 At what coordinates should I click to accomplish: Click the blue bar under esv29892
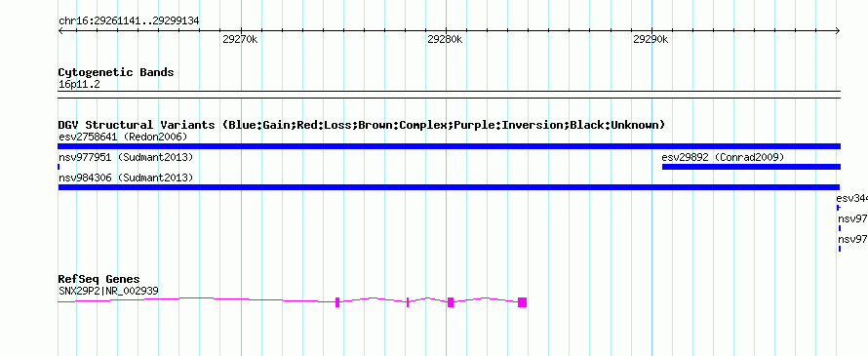point(751,167)
